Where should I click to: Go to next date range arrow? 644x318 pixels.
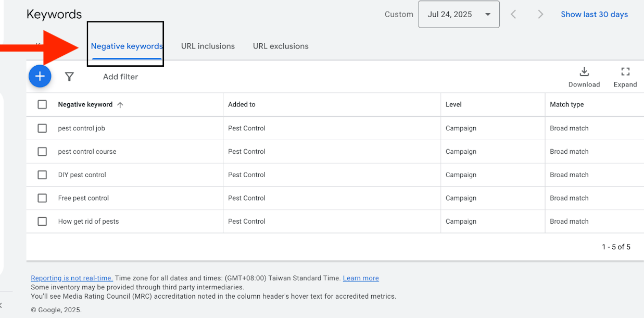click(540, 15)
